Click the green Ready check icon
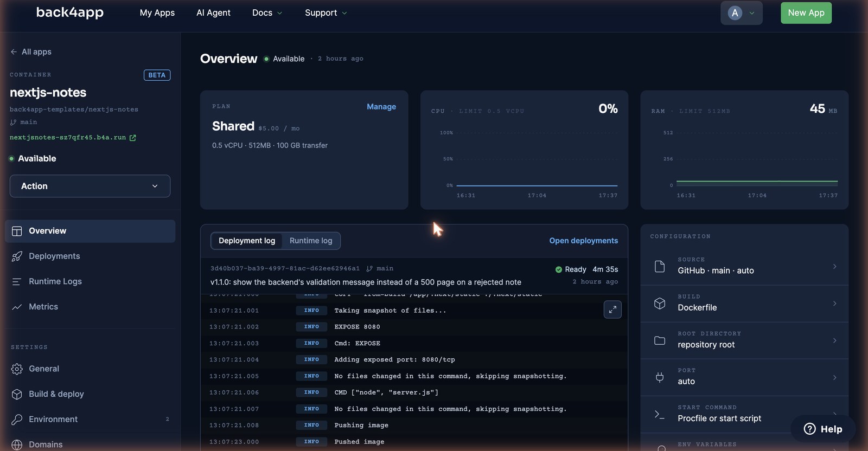The image size is (868, 451). (x=558, y=269)
